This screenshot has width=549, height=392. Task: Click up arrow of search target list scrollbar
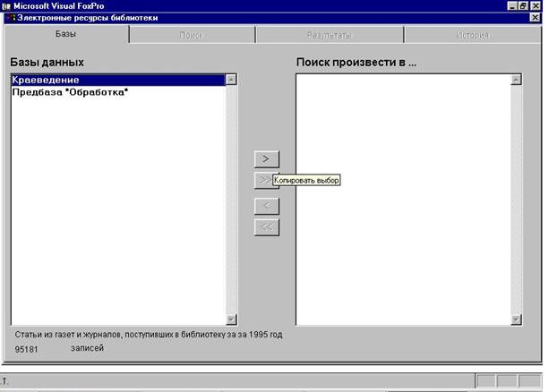pyautogui.click(x=517, y=80)
